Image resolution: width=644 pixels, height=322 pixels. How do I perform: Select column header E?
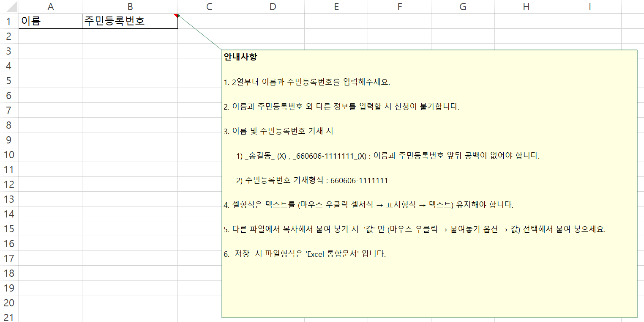coord(336,7)
